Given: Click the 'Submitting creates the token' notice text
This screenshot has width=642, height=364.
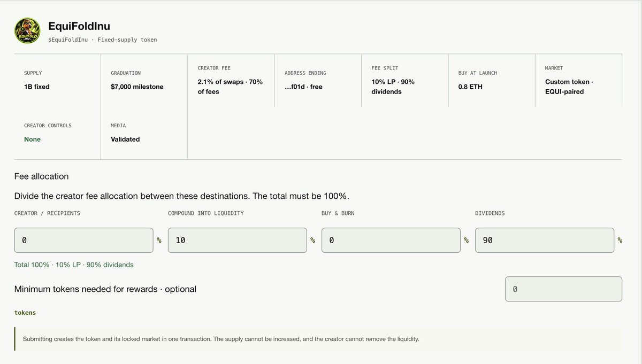Looking at the screenshot, I should (221, 339).
